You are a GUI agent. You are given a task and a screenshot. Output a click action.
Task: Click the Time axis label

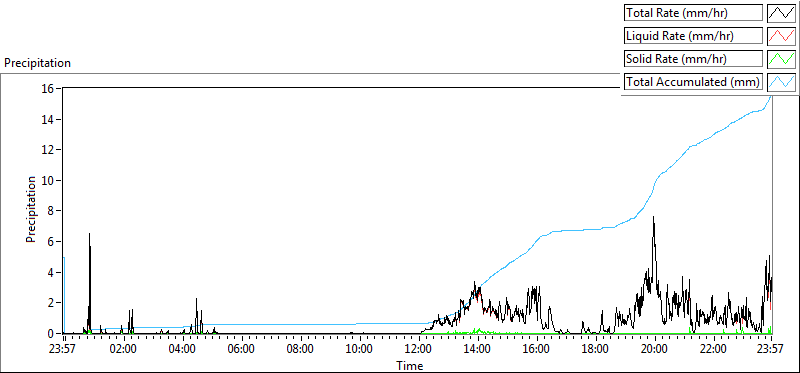pos(409,366)
